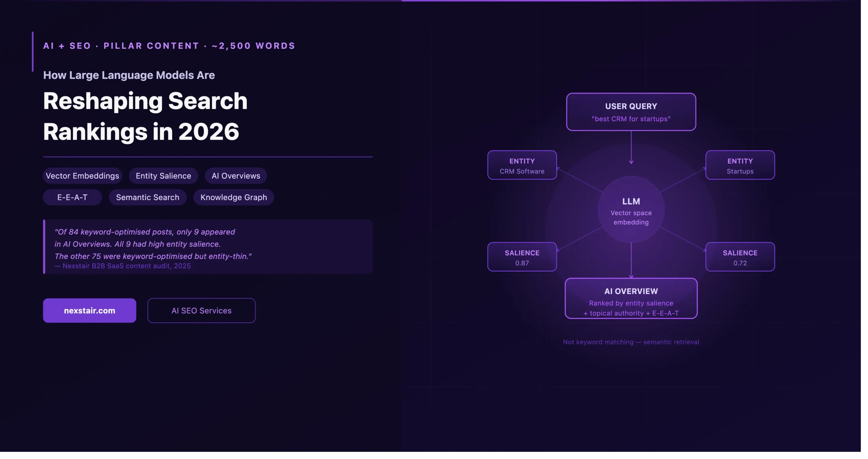Image resolution: width=868 pixels, height=459 pixels.
Task: Select the ENTITY CRM Software node
Action: pyautogui.click(x=522, y=165)
